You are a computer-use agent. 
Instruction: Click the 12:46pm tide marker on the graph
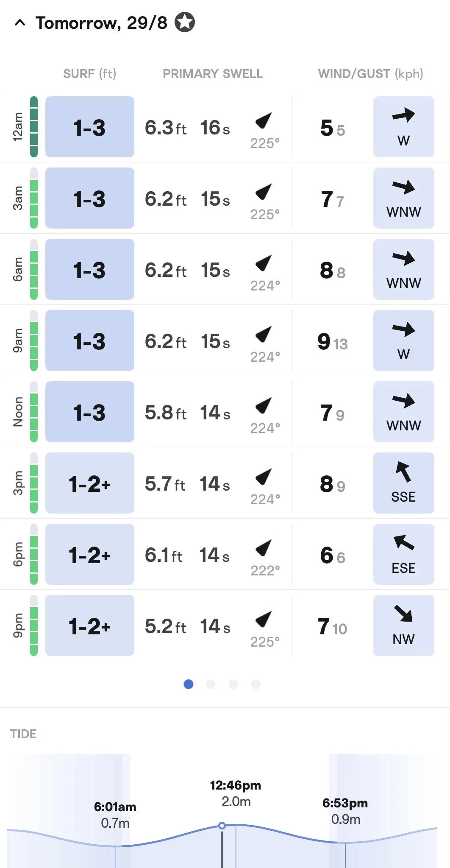pyautogui.click(x=222, y=826)
